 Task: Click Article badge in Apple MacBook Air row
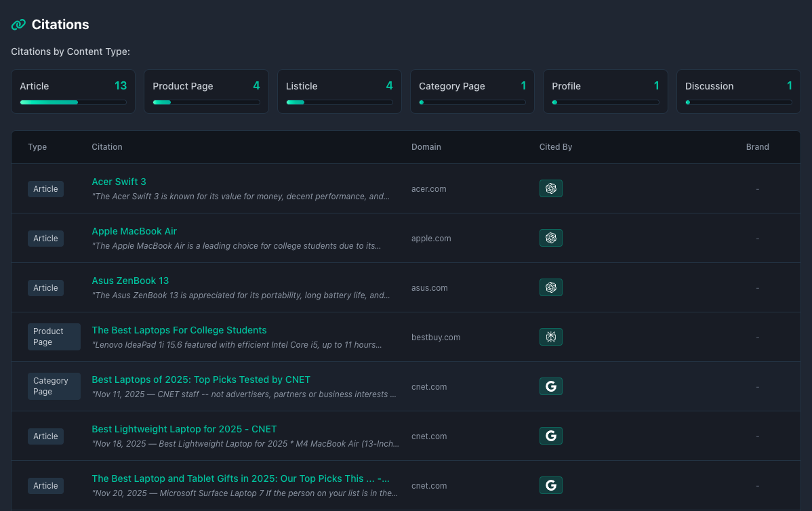coord(45,239)
